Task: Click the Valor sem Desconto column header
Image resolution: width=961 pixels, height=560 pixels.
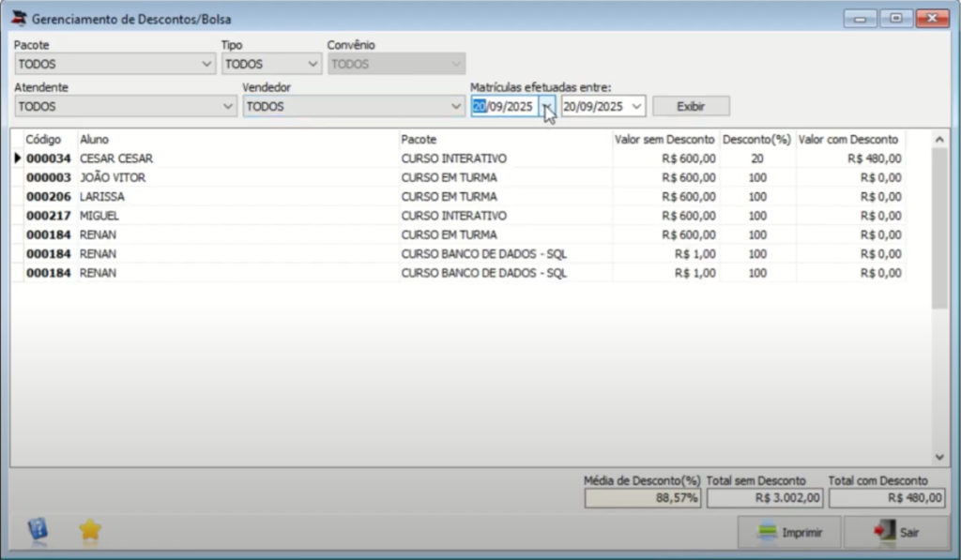Action: click(x=664, y=140)
